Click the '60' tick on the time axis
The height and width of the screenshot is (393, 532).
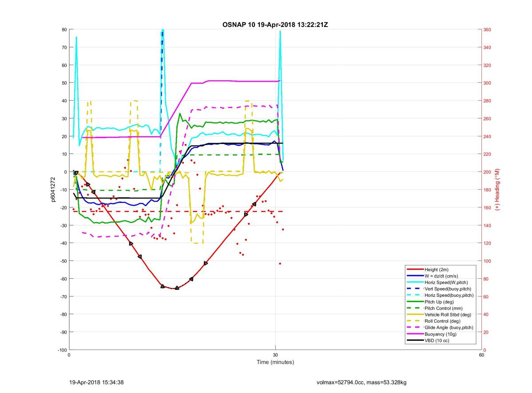[x=481, y=355]
